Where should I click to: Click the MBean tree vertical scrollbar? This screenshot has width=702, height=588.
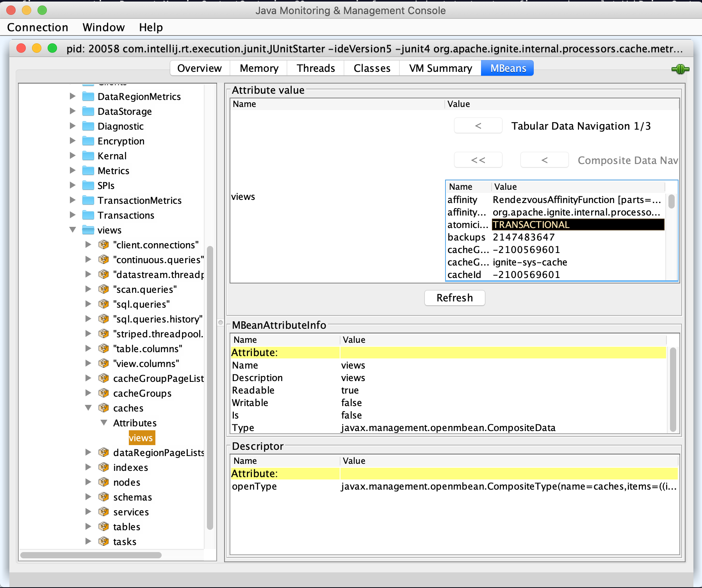(x=210, y=387)
